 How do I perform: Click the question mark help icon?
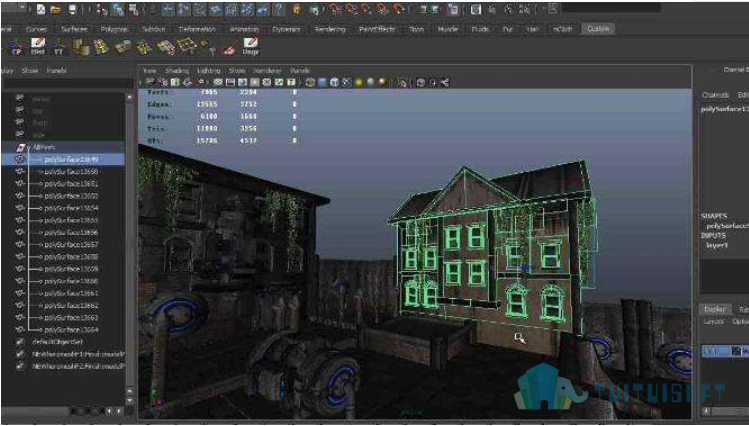(x=279, y=9)
